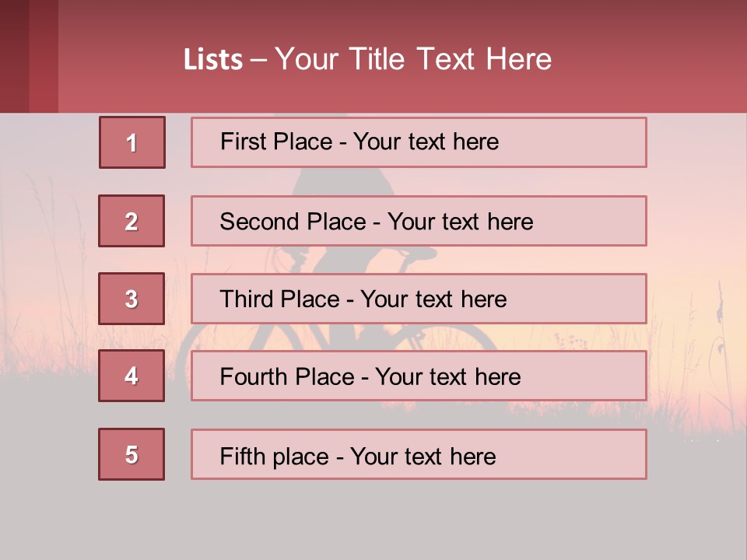Click the number 3 box
Image resolution: width=747 pixels, height=560 pixels.
132,299
